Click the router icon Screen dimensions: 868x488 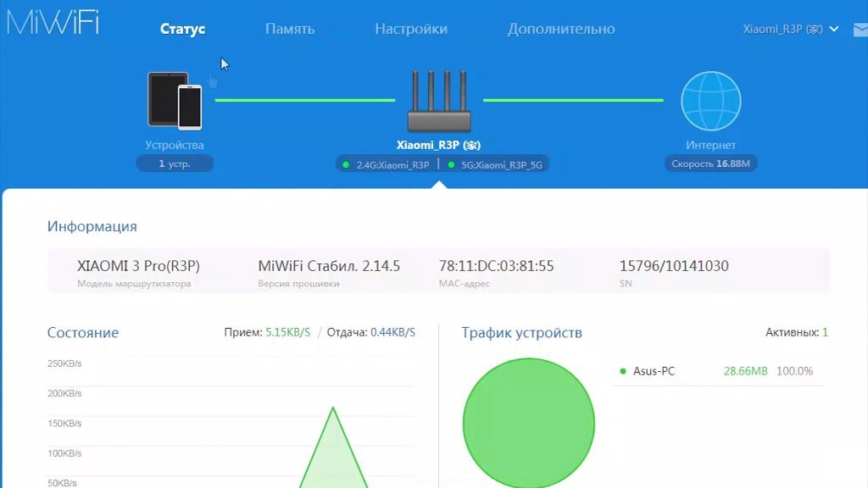click(x=439, y=101)
